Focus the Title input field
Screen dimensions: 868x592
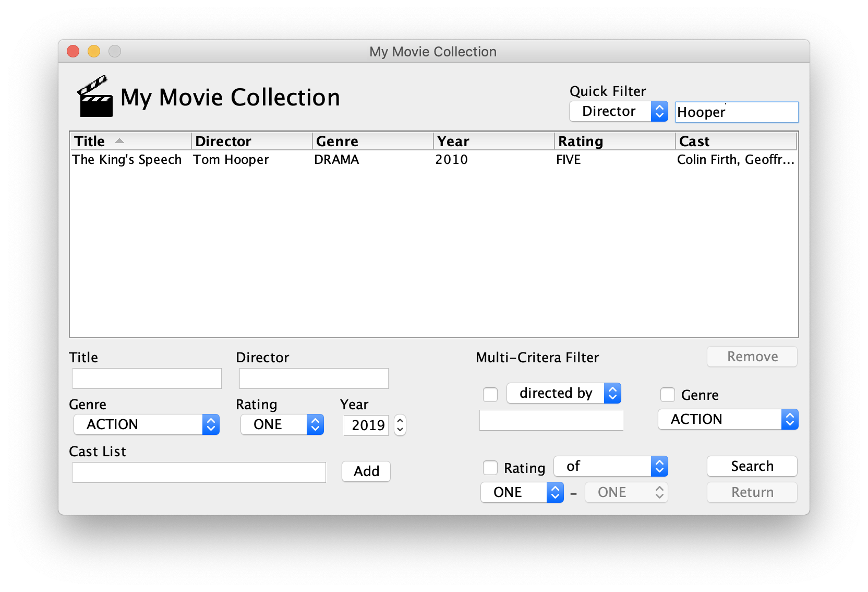click(x=147, y=378)
